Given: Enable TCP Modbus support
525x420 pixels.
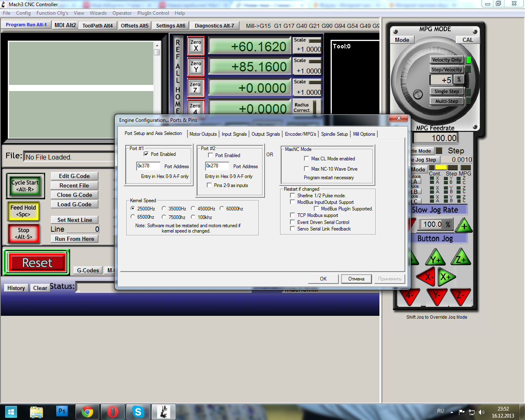Looking at the screenshot, I should click(292, 215).
